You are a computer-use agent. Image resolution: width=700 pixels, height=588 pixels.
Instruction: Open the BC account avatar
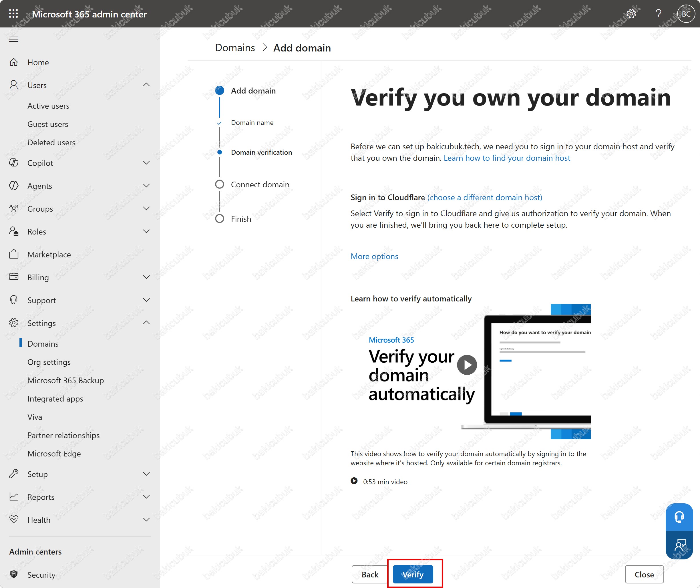click(686, 14)
